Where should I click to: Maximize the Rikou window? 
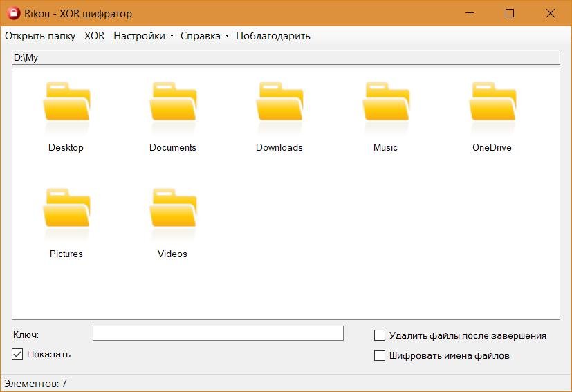[x=510, y=14]
